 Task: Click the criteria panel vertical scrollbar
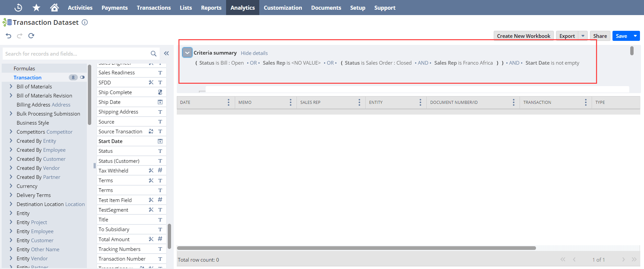coord(632,51)
